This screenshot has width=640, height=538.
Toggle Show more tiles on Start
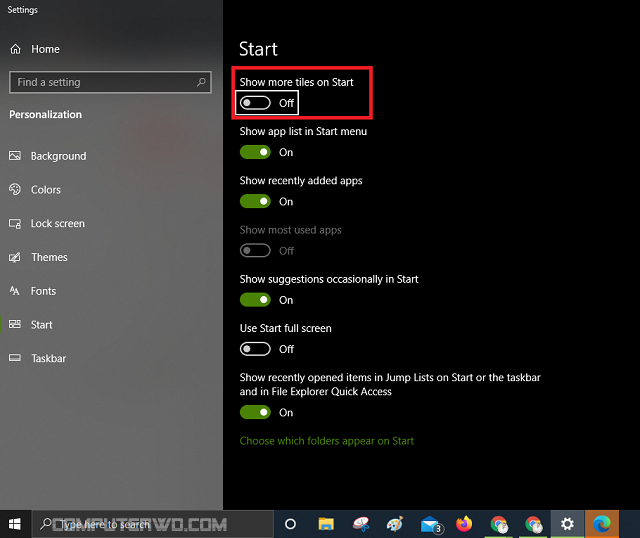coord(255,103)
